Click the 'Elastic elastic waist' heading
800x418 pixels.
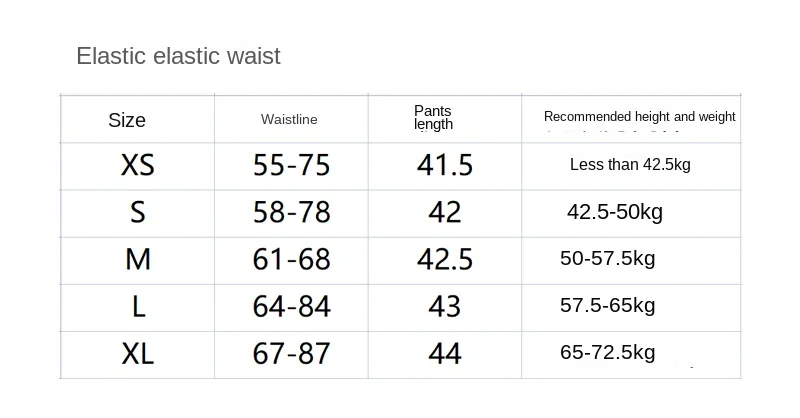pyautogui.click(x=178, y=56)
